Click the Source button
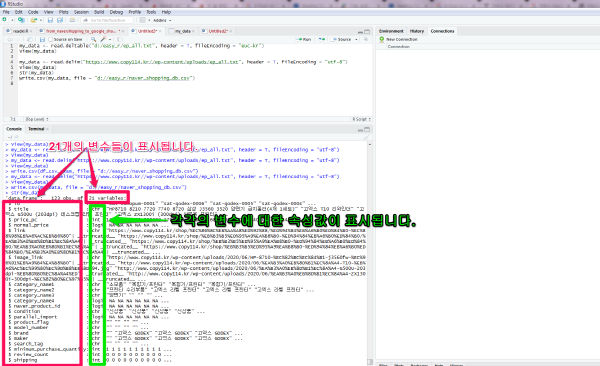The width and height of the screenshot is (600, 366). [341, 39]
